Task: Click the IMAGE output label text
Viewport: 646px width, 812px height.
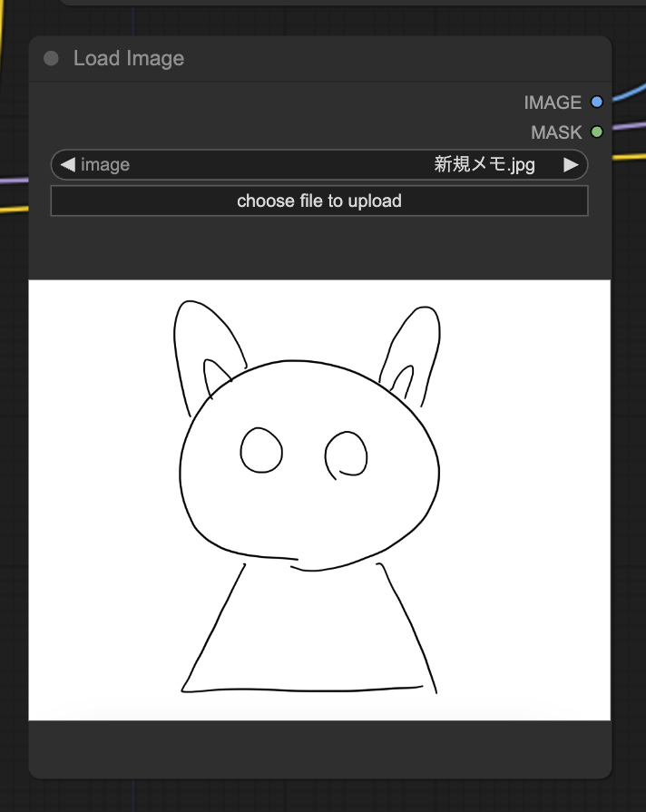Action: pos(552,103)
